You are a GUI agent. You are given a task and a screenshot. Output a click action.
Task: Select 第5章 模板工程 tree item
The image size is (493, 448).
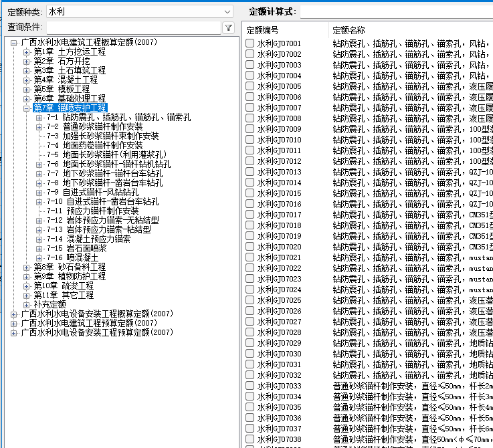coord(62,89)
